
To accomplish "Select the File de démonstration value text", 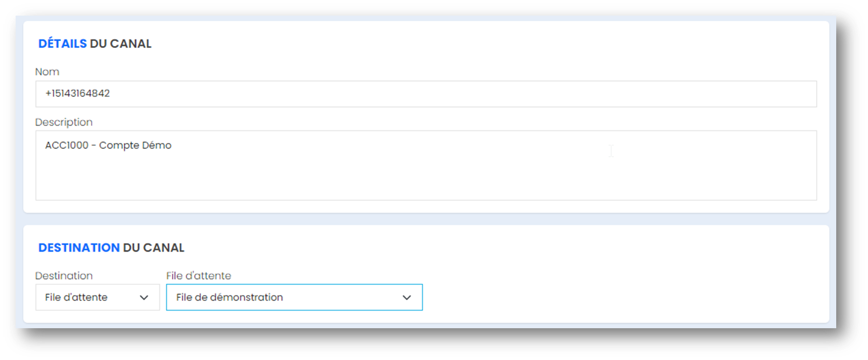I will pyautogui.click(x=229, y=297).
